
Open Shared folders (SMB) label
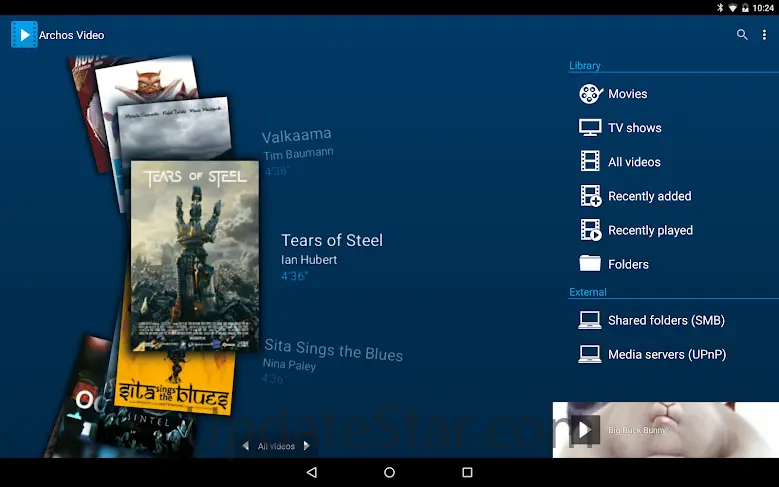point(666,321)
